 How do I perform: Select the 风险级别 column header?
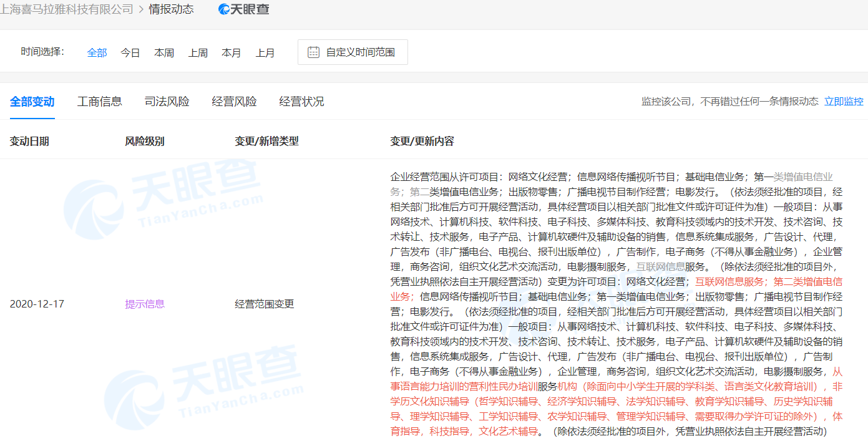[145, 141]
